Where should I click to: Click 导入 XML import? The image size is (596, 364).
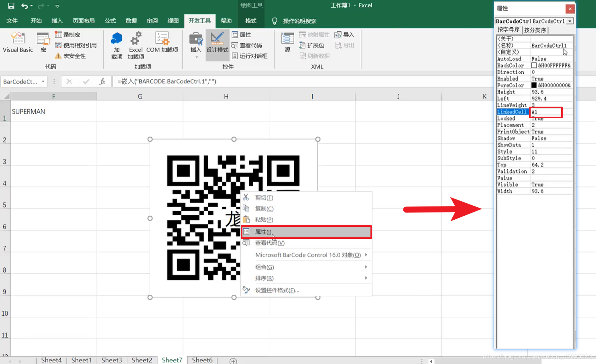coord(344,35)
